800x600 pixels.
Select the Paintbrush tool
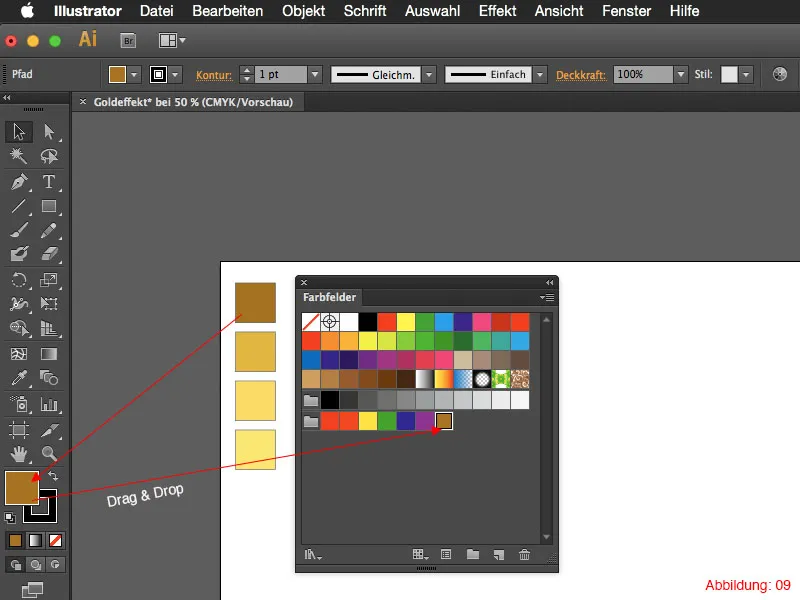click(19, 230)
